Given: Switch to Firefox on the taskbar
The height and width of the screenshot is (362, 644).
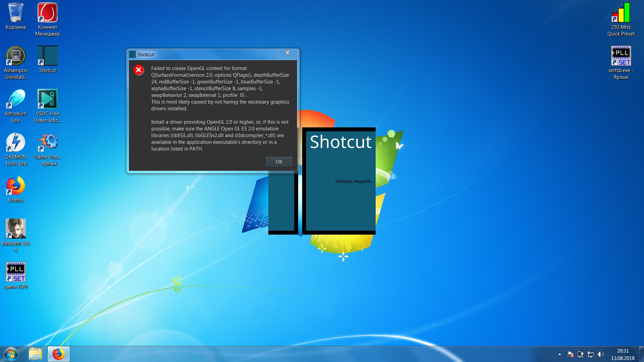Looking at the screenshot, I should tap(59, 354).
